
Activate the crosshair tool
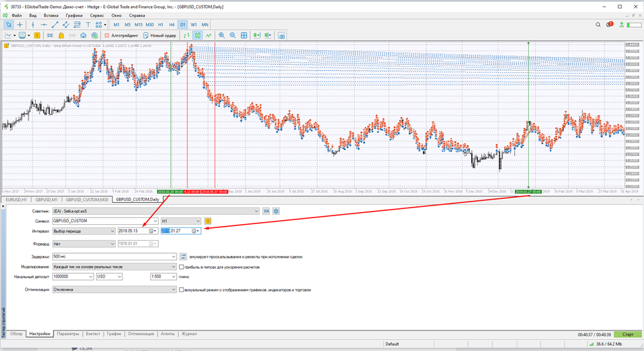click(x=20, y=24)
